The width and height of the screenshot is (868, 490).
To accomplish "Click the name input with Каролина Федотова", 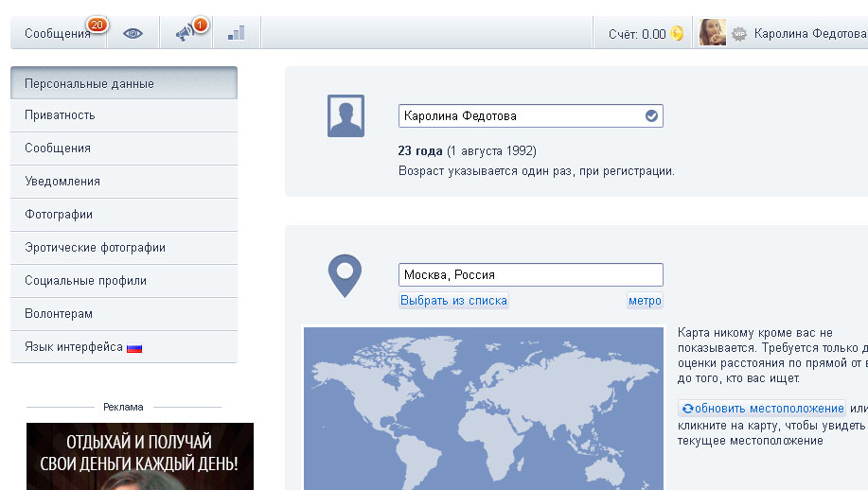I will tap(531, 116).
